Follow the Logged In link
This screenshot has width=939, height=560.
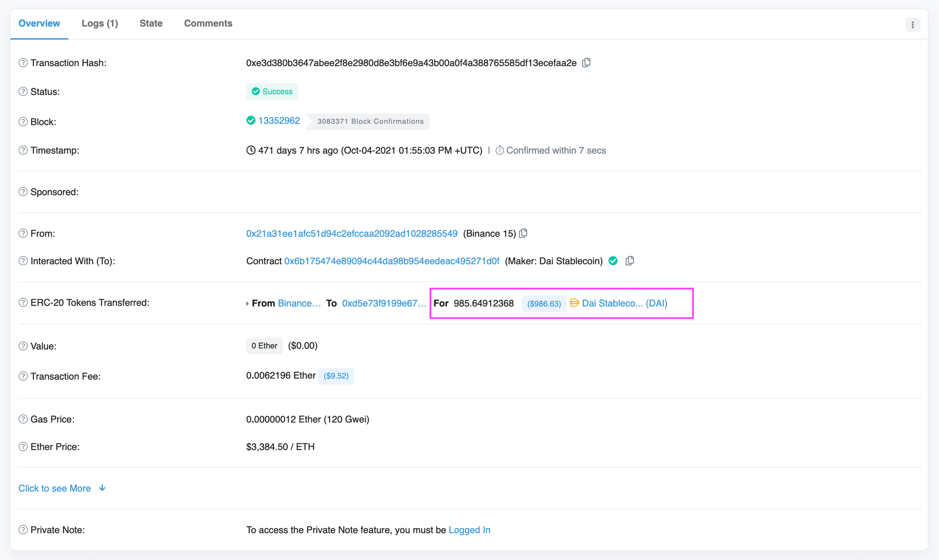(x=469, y=530)
